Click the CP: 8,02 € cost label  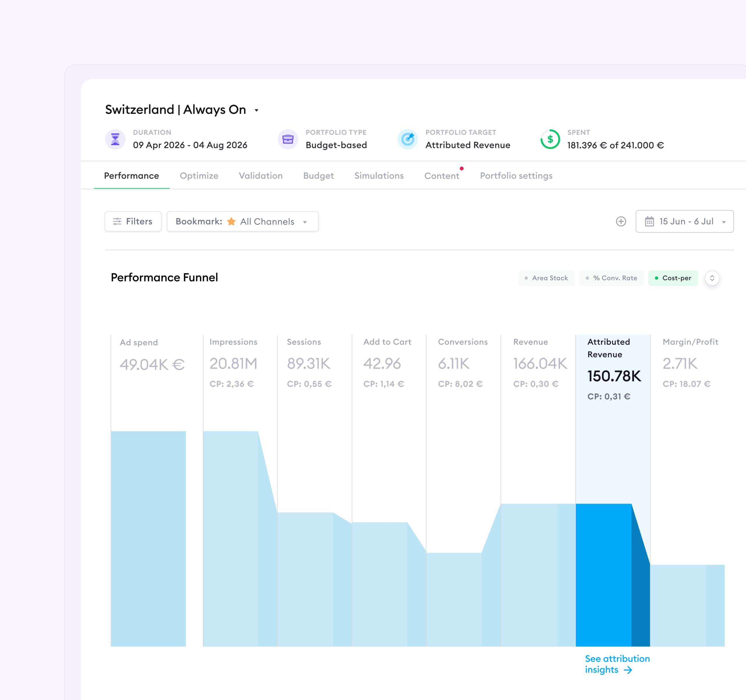(460, 384)
